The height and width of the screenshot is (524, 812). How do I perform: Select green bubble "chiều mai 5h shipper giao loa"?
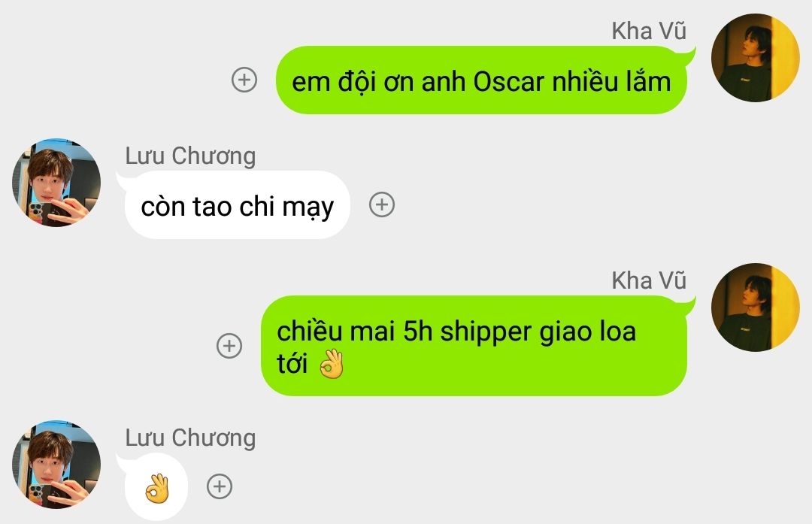[x=474, y=346]
